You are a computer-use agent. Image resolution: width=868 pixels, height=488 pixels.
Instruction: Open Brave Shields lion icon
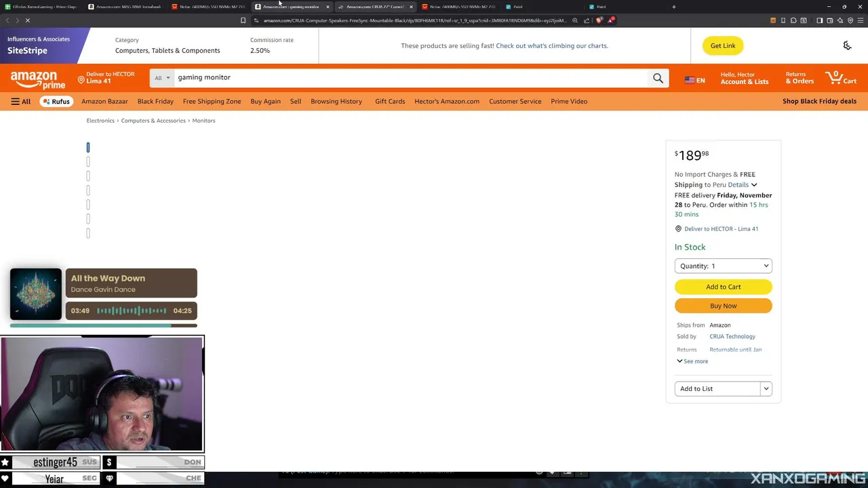(599, 20)
